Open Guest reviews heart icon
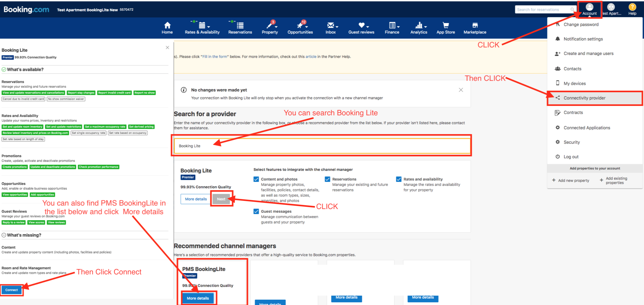The width and height of the screenshot is (644, 305). 362,25
